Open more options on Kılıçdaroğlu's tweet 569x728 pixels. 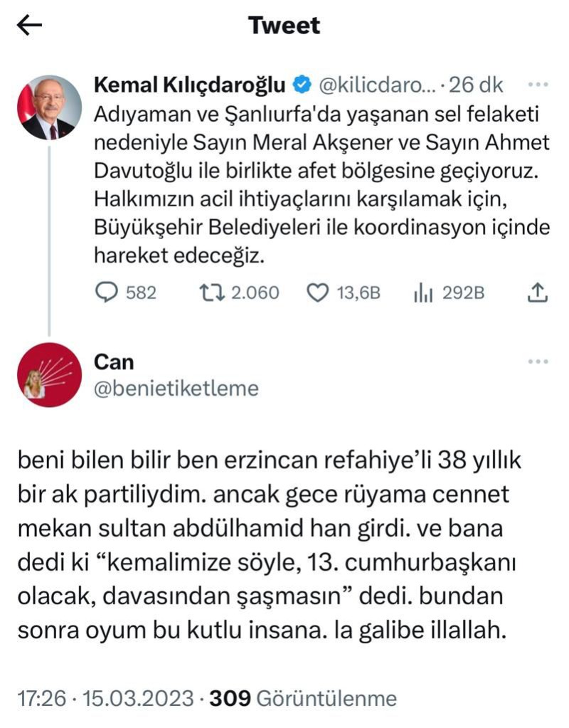click(538, 85)
